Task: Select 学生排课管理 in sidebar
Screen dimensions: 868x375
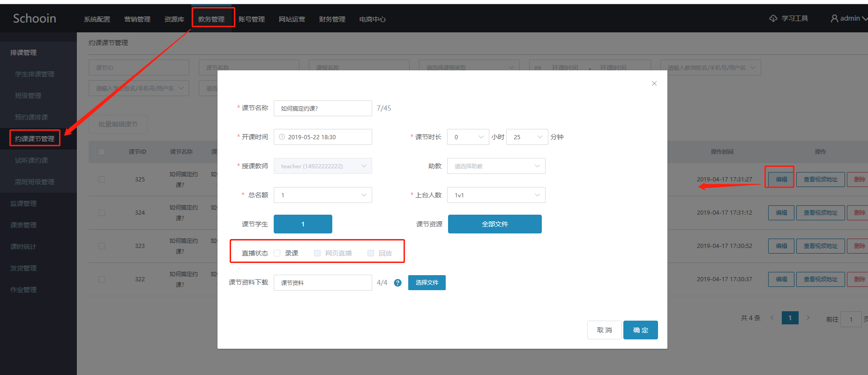Action: [x=35, y=74]
